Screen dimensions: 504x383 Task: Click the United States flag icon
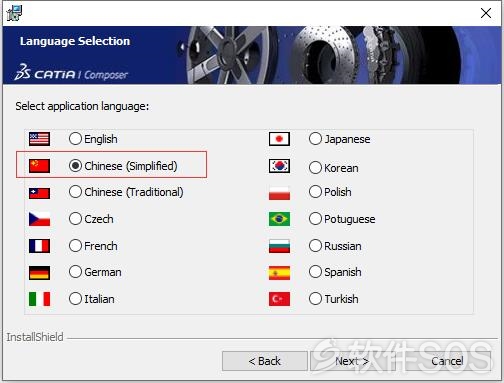tap(39, 139)
